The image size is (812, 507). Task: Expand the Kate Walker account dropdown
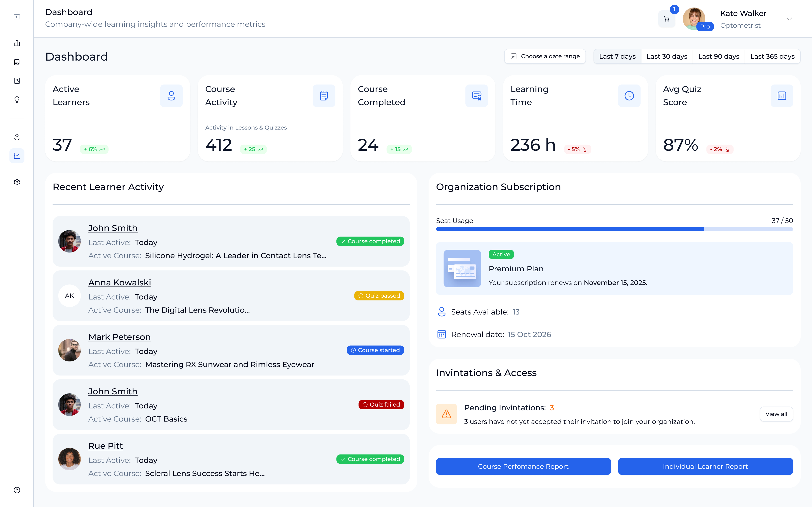click(x=789, y=19)
